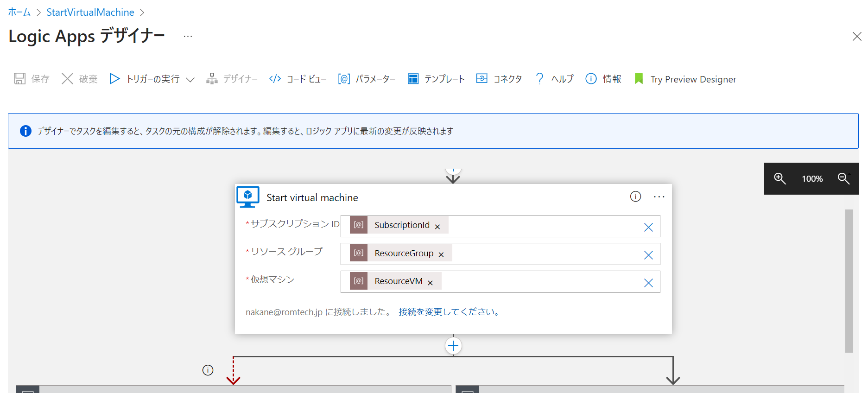Open コード ビュー (Code view)

298,79
